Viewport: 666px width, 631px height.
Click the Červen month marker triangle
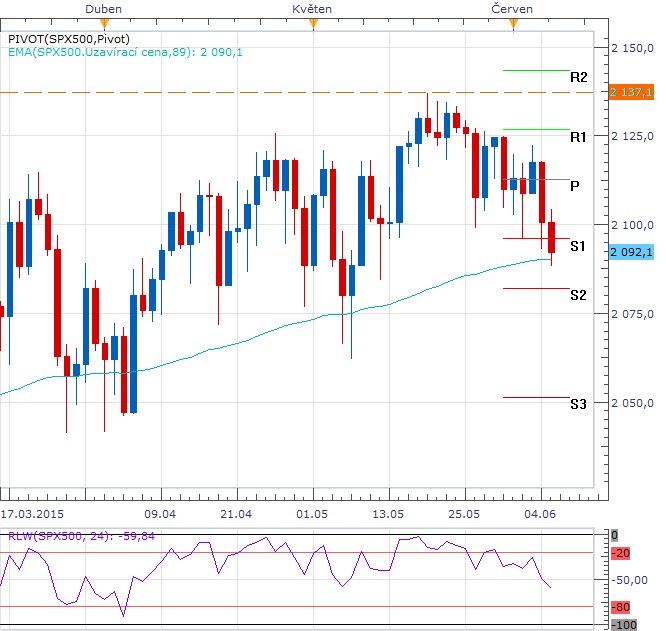tap(514, 24)
